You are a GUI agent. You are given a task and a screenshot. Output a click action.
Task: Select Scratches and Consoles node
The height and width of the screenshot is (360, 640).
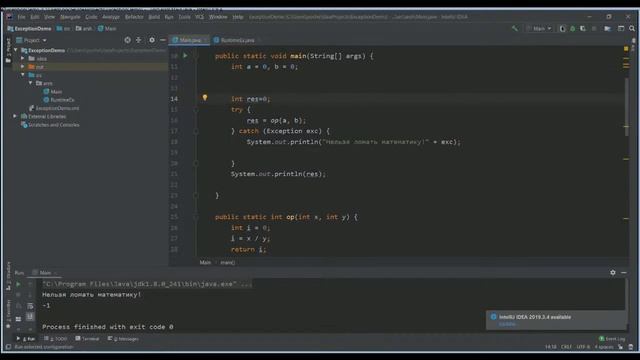coord(50,125)
